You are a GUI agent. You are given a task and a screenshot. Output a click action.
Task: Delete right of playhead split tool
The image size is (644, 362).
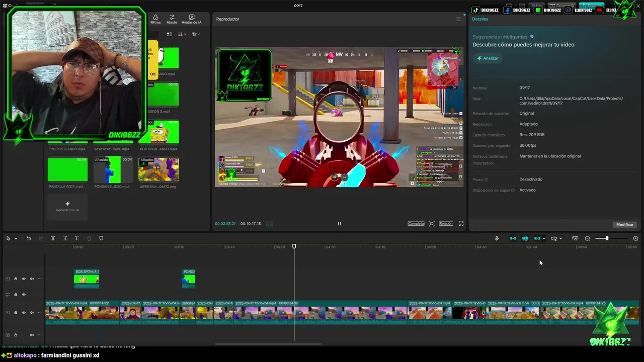click(x=77, y=238)
